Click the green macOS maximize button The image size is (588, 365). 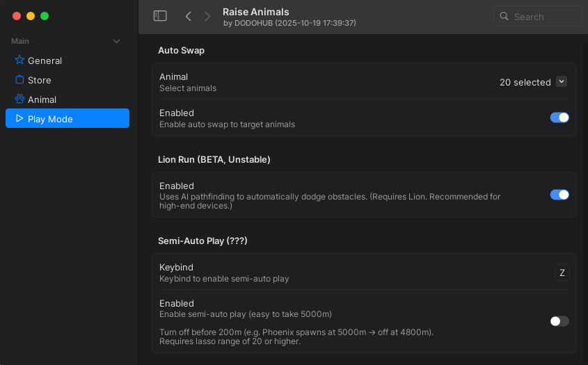[45, 16]
